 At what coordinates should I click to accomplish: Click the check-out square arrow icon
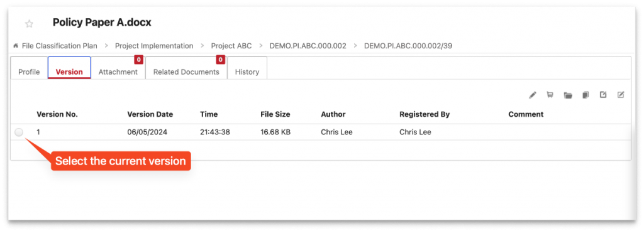(603, 95)
